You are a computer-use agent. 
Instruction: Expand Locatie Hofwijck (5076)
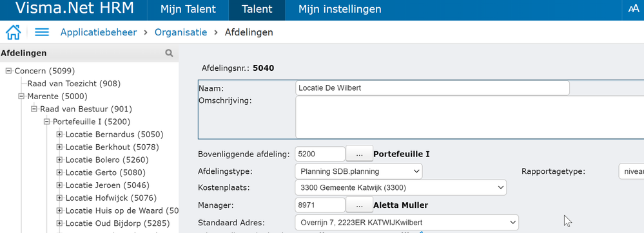[x=59, y=198]
